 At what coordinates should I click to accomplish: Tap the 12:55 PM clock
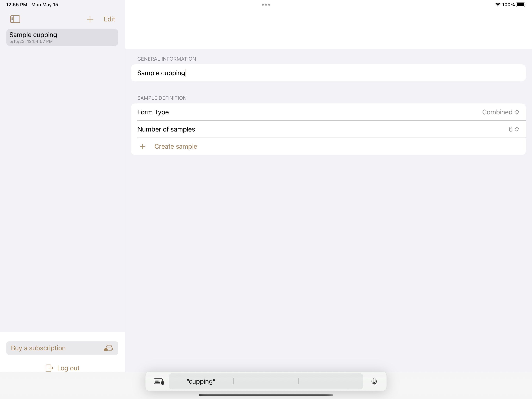coord(17,4)
